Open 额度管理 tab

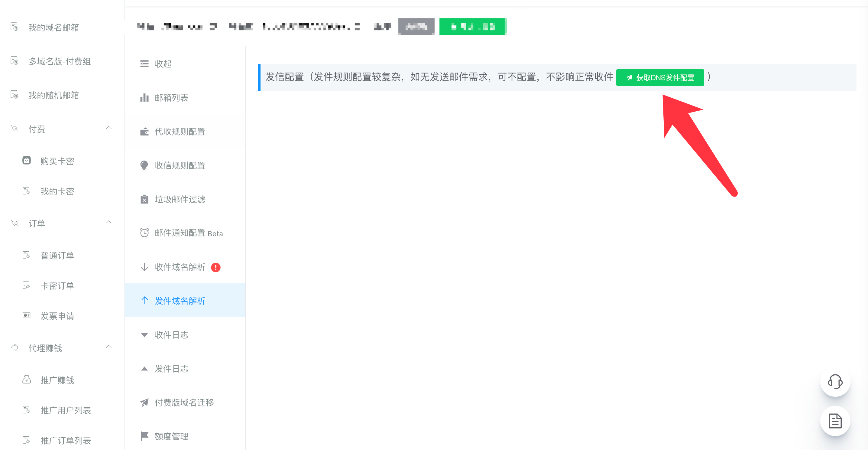pos(185,436)
